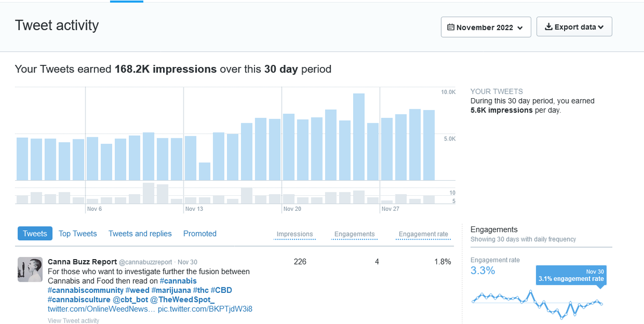This screenshot has height=324, width=644.
Task: Click View Tweet activity link
Action: (74, 321)
